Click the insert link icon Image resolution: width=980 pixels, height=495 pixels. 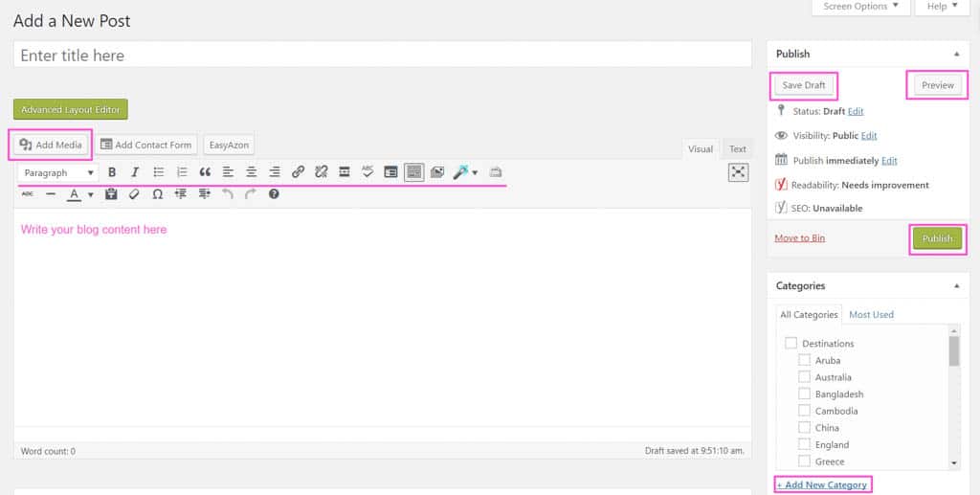pyautogui.click(x=298, y=172)
